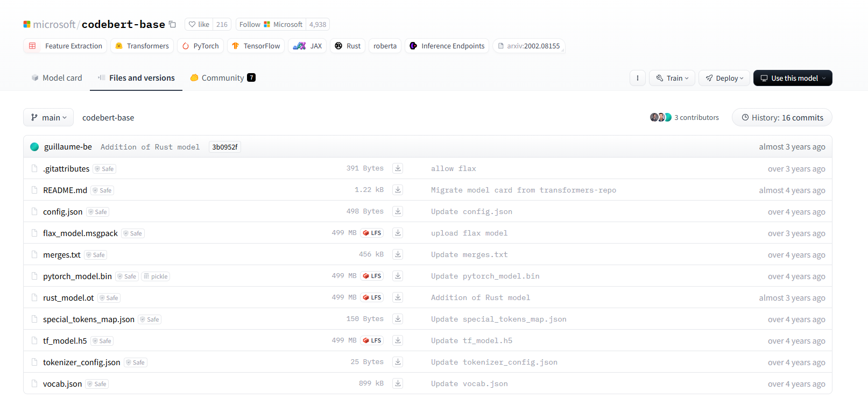Open the Community tab
Screen dimensions: 868x420
pyautogui.click(x=223, y=78)
